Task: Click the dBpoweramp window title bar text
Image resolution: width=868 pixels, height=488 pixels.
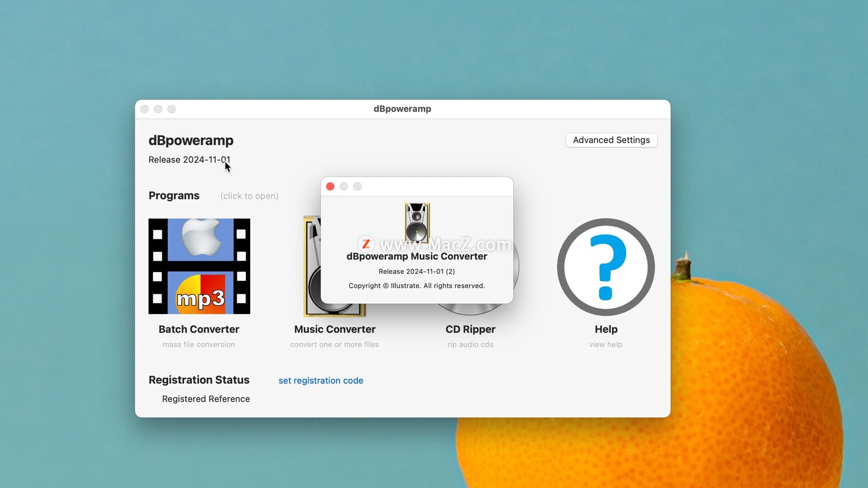Action: 402,109
